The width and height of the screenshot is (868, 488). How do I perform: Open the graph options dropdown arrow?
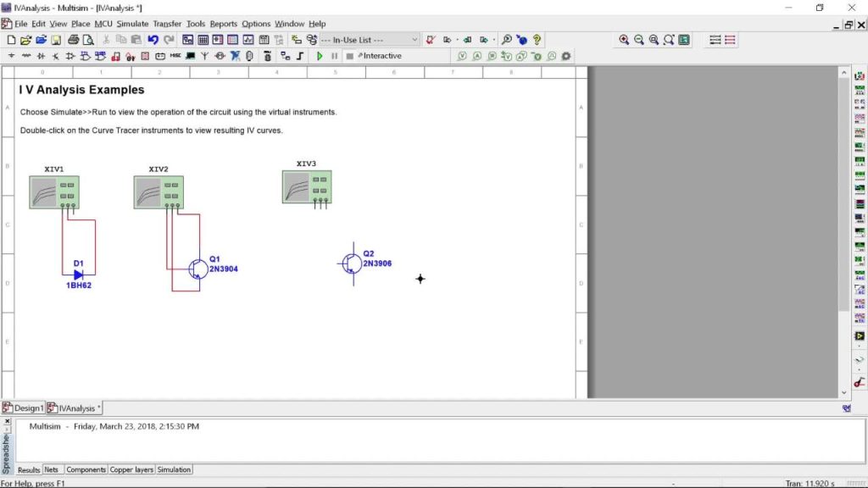point(458,40)
